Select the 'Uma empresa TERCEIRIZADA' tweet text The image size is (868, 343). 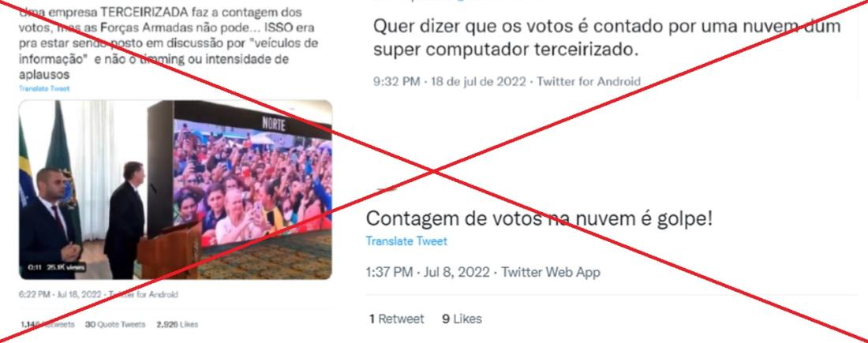[x=169, y=43]
